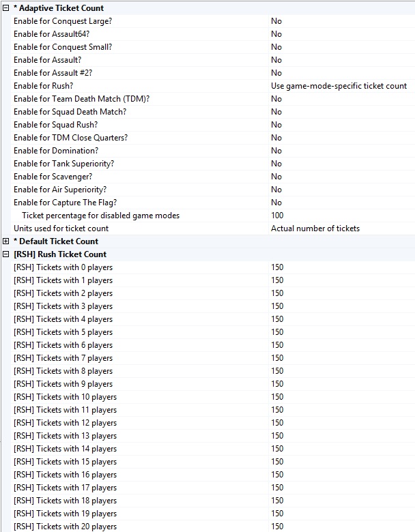Select the Tickets with 15 players row

point(65,462)
